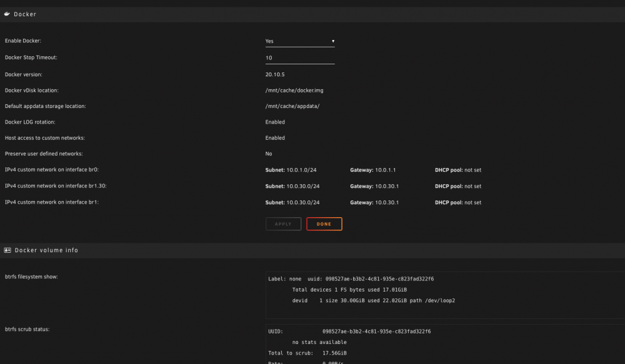Click the btrfs filesystem show label

point(31,277)
